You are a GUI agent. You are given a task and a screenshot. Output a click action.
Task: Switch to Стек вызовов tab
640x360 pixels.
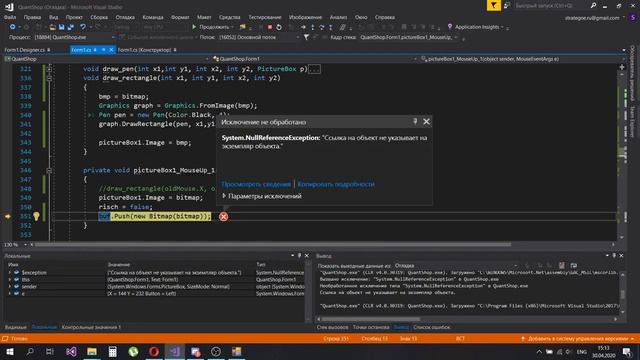(333, 327)
